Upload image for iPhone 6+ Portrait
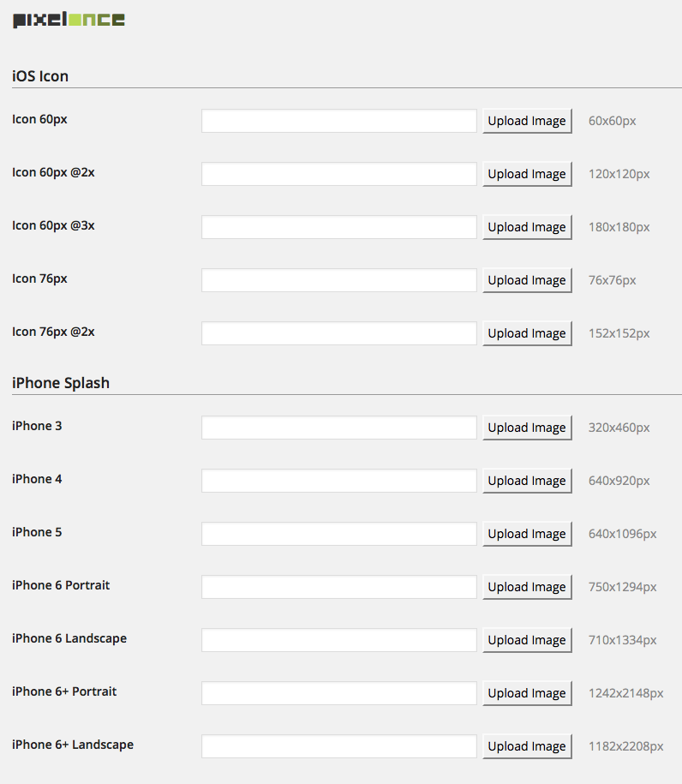 pos(527,693)
